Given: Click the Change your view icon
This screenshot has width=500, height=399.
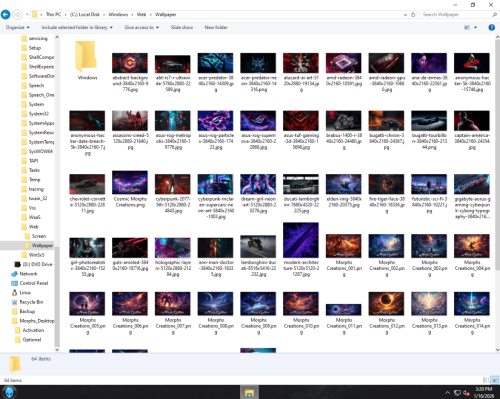Looking at the screenshot, I should (467, 27).
